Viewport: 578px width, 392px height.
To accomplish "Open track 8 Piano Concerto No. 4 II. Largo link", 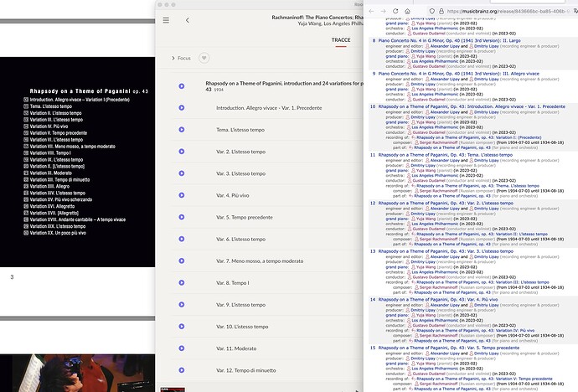I will pyautogui.click(x=449, y=40).
